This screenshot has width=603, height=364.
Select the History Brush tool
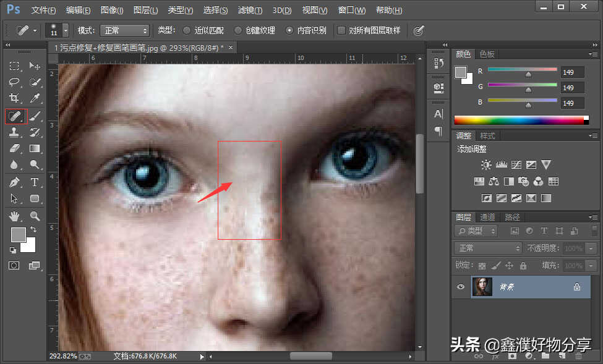point(35,132)
